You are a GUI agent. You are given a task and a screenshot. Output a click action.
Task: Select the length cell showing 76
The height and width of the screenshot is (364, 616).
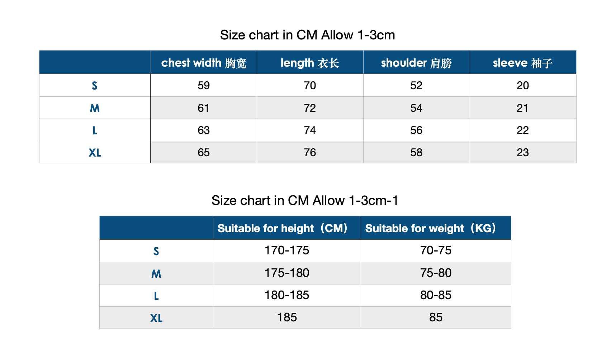point(310,152)
